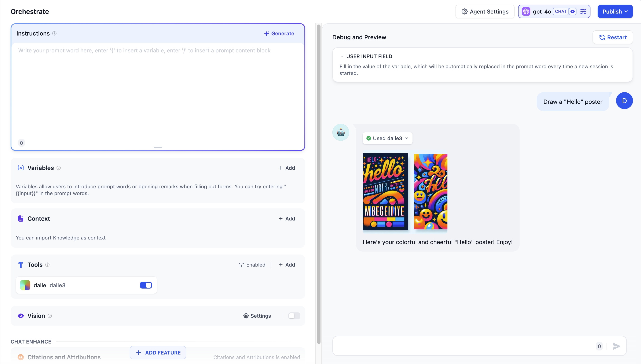Click the Tools help question icon

[x=47, y=265]
